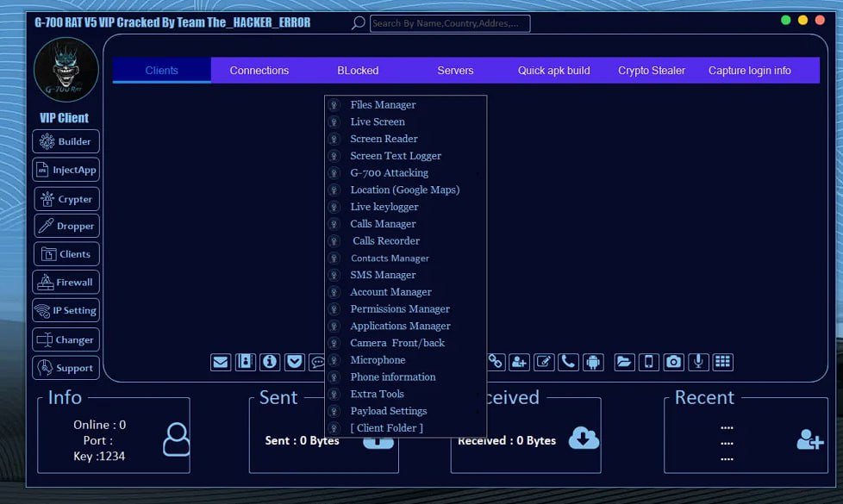Screen dimensions: 843x504
Task: Click the Android robot toolbar icon
Action: pos(593,362)
